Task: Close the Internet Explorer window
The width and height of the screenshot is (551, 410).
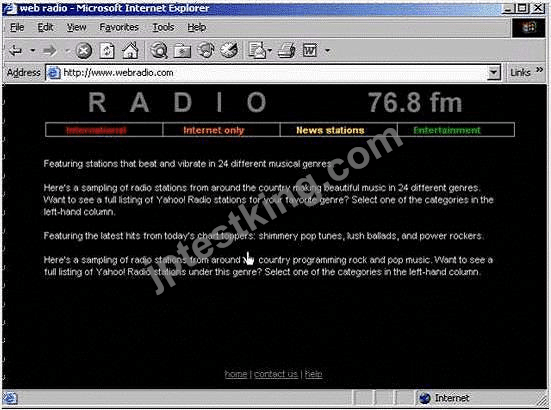Action: tap(538, 8)
